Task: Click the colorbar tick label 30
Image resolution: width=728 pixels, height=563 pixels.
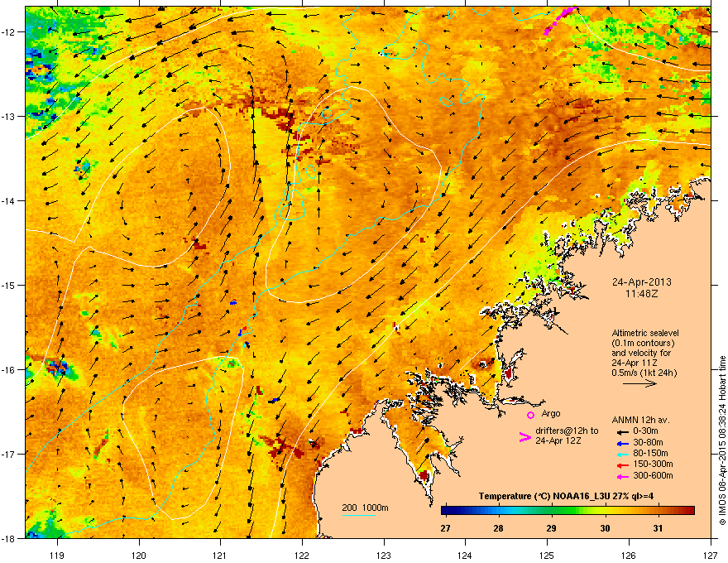Action: tap(605, 528)
